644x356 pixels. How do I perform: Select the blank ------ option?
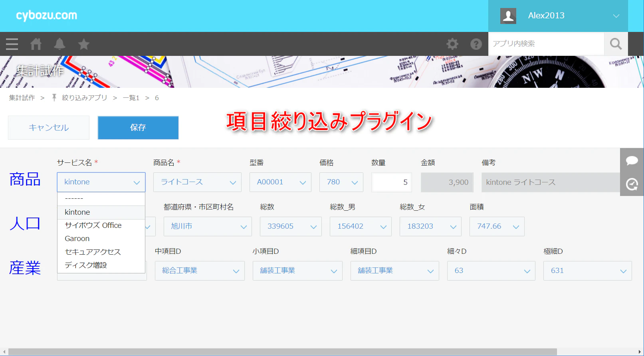[101, 199]
